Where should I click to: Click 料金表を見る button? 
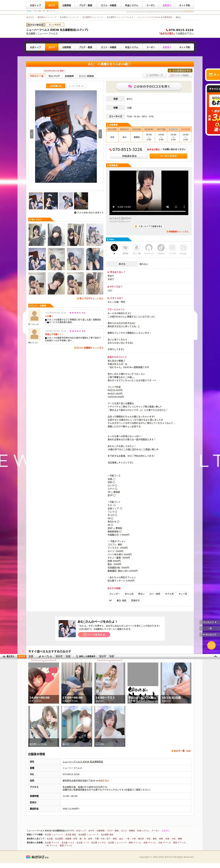(x=129, y=156)
